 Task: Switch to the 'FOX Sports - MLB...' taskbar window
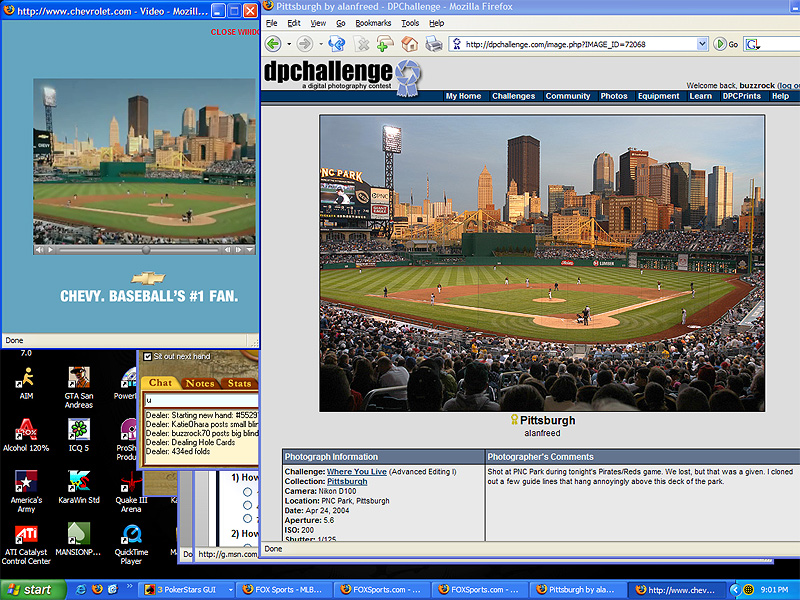(x=284, y=590)
